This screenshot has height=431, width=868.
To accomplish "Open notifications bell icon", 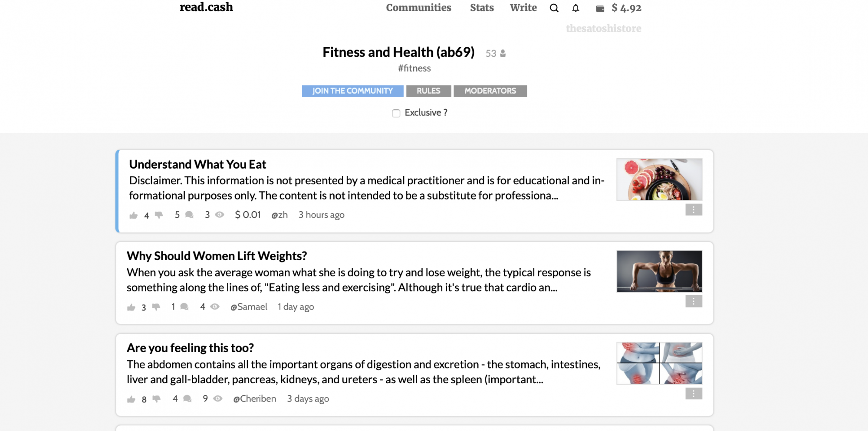I will (575, 8).
